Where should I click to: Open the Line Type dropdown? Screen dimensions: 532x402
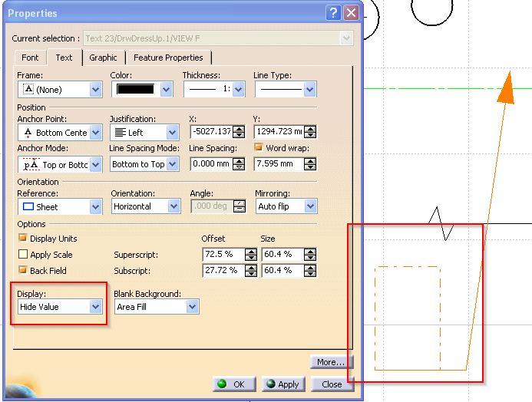point(310,90)
